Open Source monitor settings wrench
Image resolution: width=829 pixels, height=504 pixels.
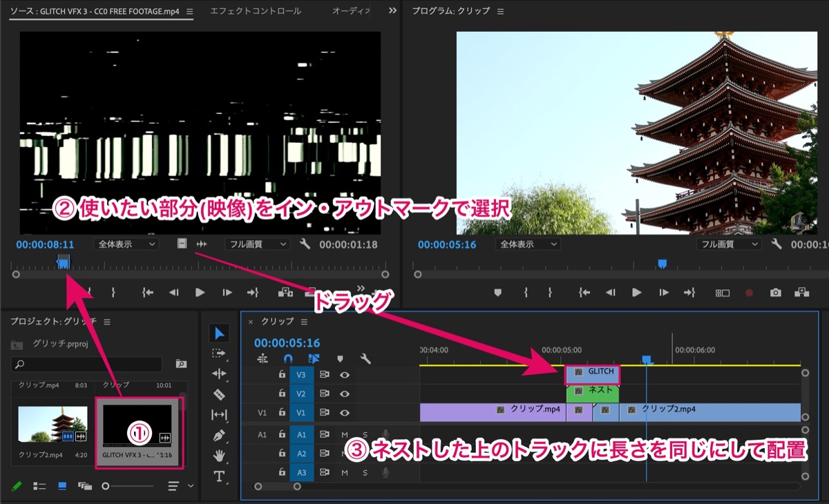pos(305,244)
